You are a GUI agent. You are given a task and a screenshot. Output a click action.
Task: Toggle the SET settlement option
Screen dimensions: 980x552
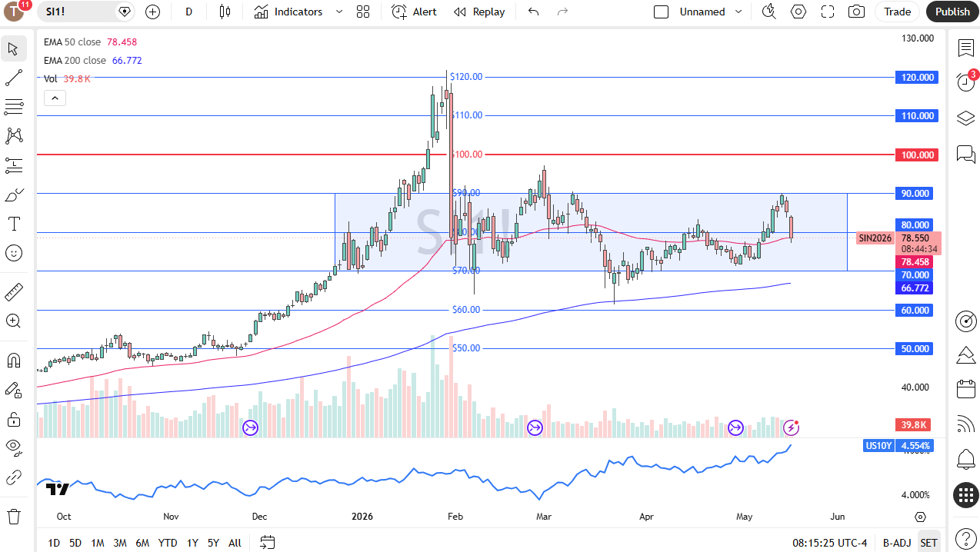928,543
